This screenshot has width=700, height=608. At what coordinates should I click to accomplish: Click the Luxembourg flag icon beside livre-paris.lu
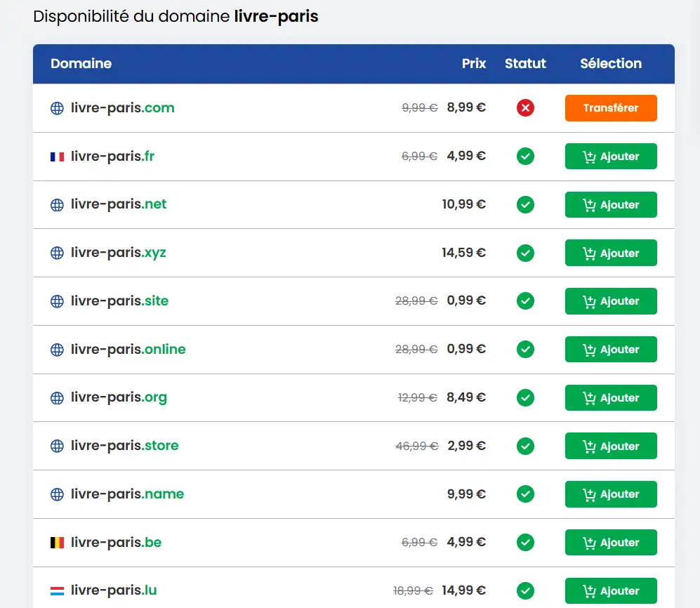57,591
